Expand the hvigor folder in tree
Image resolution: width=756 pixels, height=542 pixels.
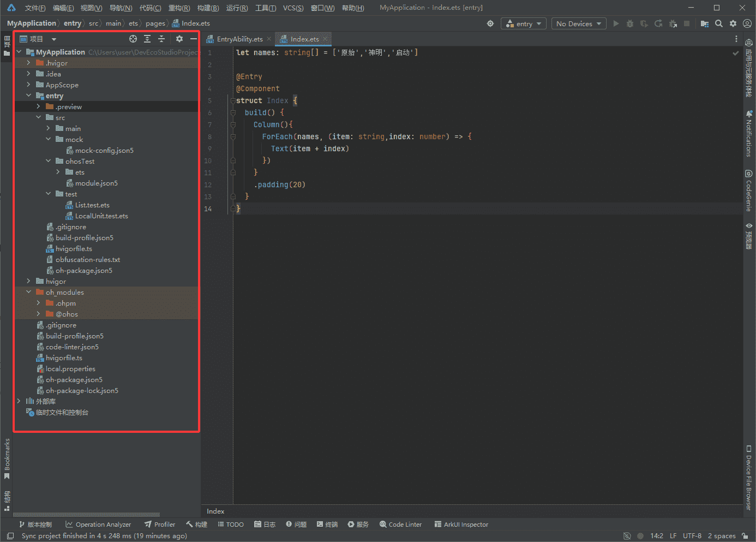tap(29, 281)
